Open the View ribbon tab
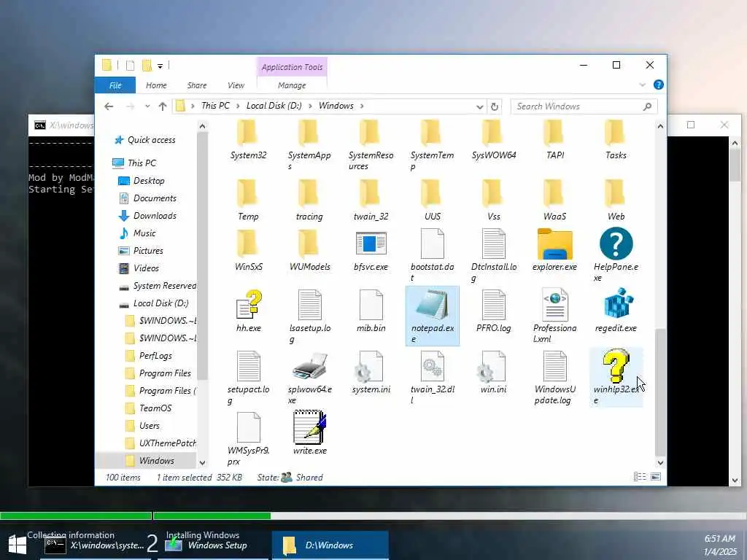 tap(236, 85)
